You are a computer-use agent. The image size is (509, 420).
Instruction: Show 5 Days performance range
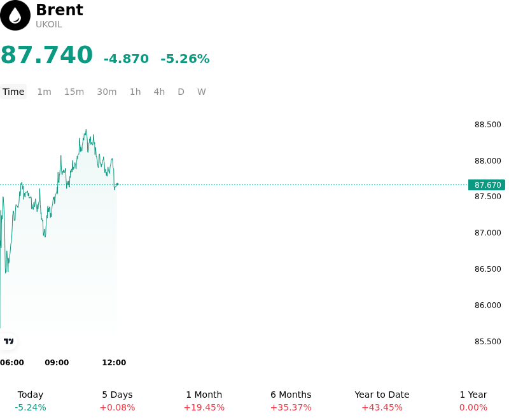[x=117, y=401]
